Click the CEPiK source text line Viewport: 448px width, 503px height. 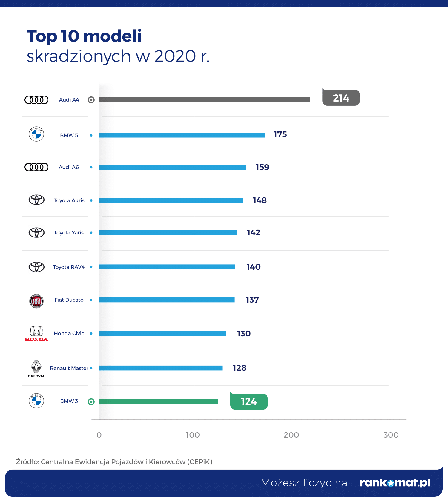point(114,462)
